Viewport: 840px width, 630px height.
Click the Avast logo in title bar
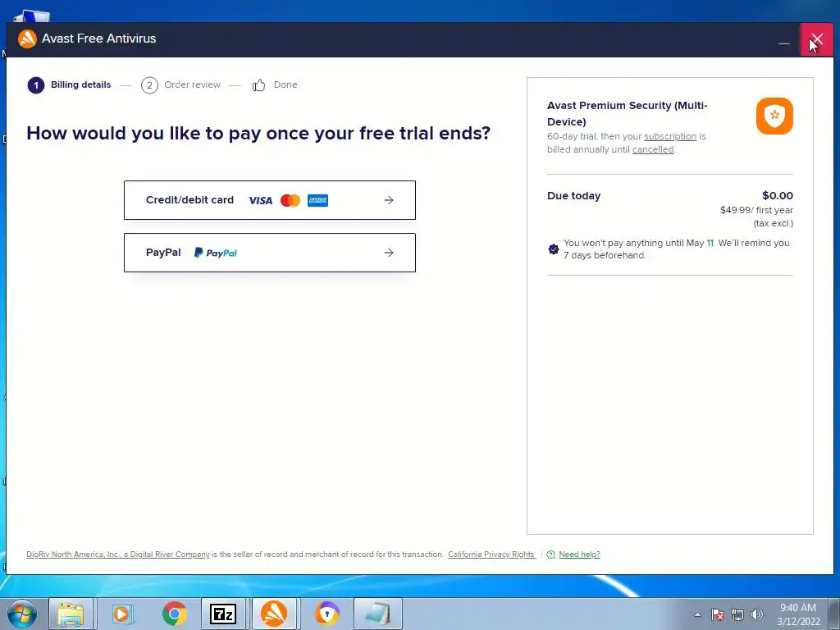[x=27, y=39]
